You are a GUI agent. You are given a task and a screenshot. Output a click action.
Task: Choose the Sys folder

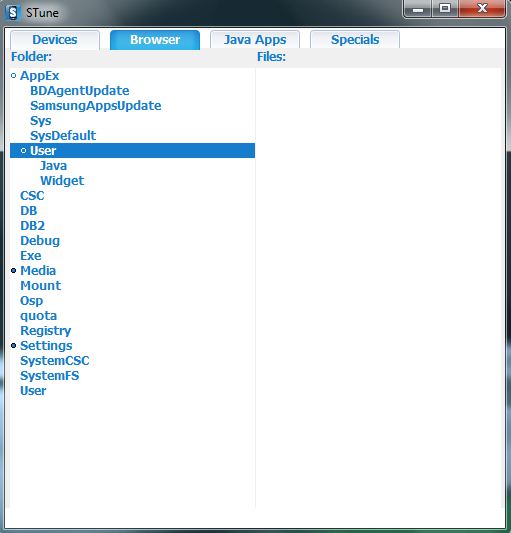41,121
